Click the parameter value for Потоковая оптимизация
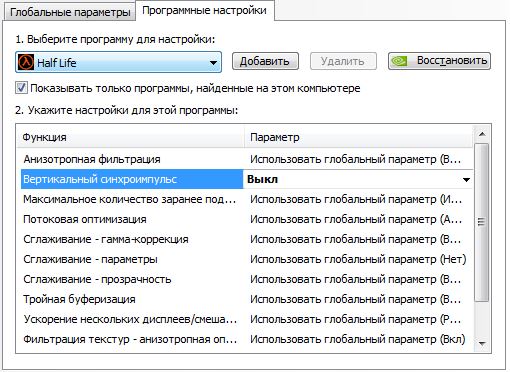510x372 pixels. (x=356, y=219)
